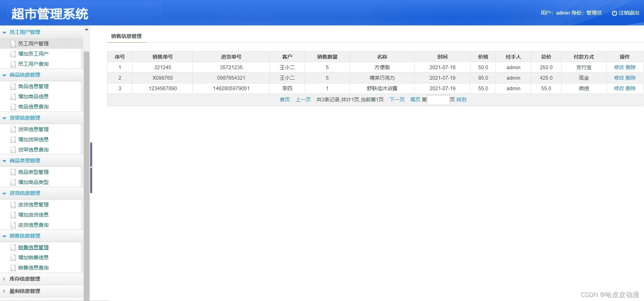The height and width of the screenshot is (301, 644).
Task: Click 修改 for order X098765
Action: coord(619,78)
